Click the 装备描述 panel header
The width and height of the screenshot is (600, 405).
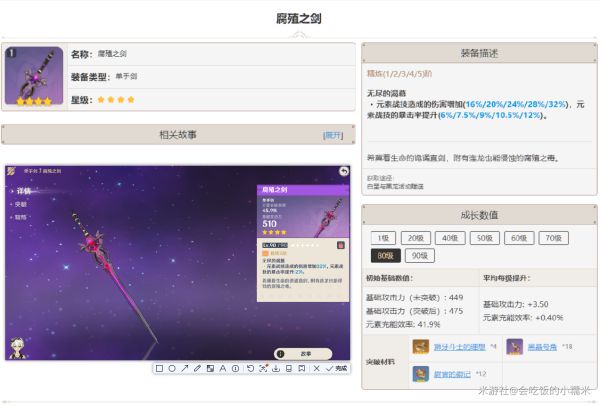[479, 53]
